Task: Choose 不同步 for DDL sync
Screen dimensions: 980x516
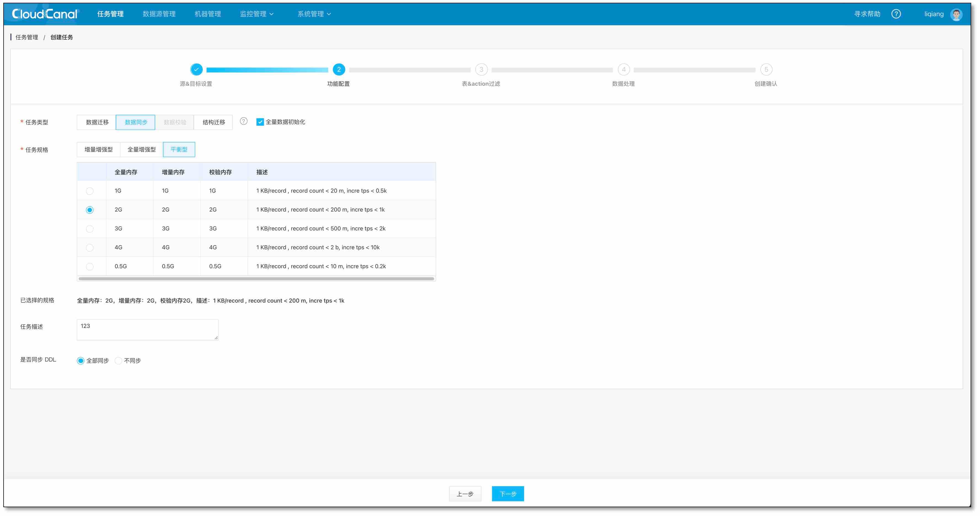Action: 118,361
